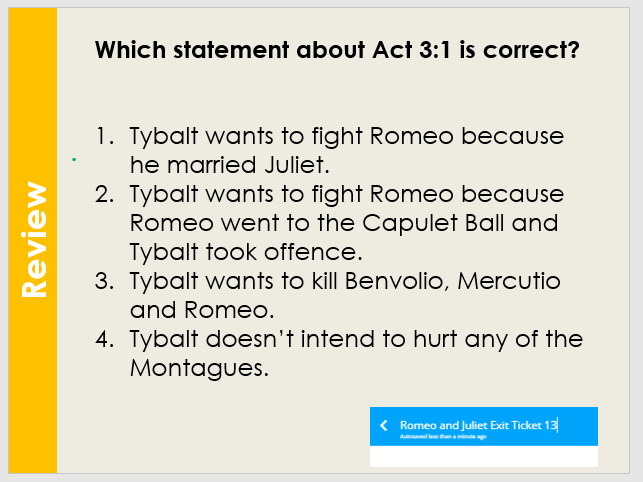Click the Autosaved less than a minute ago text
The height and width of the screenshot is (482, 643).
point(443,437)
